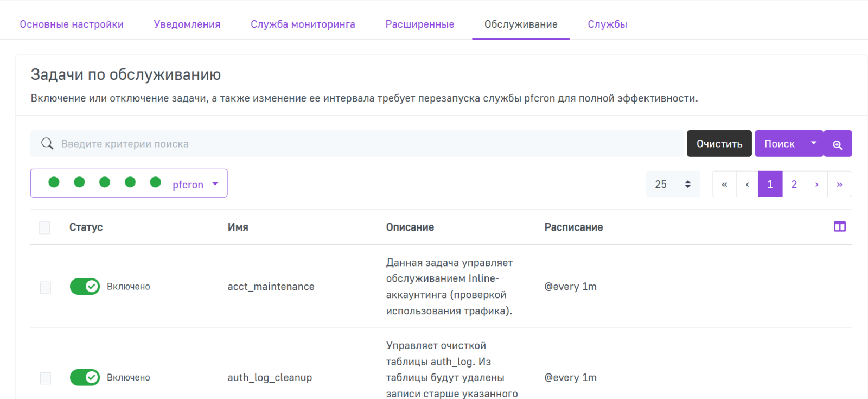Check the select-all checkbox in table header
The image size is (868, 399).
44,227
